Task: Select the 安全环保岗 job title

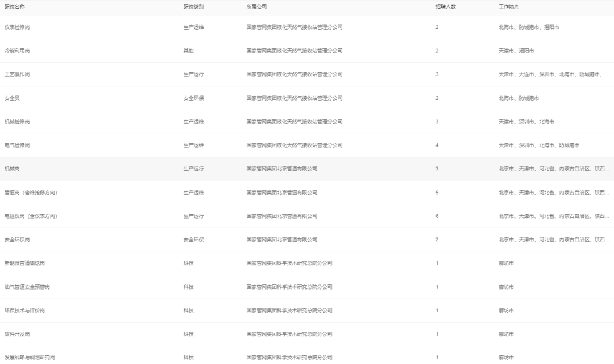Action: click(17, 240)
